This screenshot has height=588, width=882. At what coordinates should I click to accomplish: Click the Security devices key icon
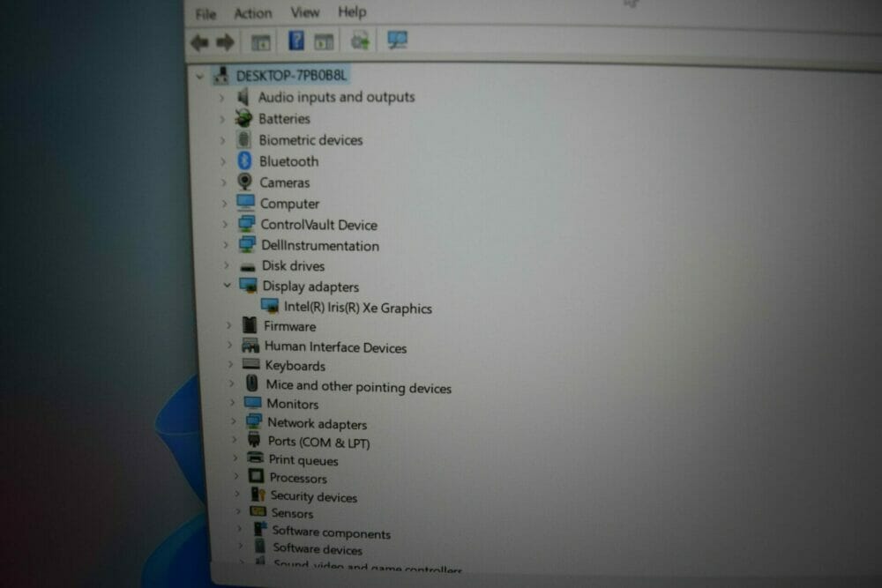[258, 495]
